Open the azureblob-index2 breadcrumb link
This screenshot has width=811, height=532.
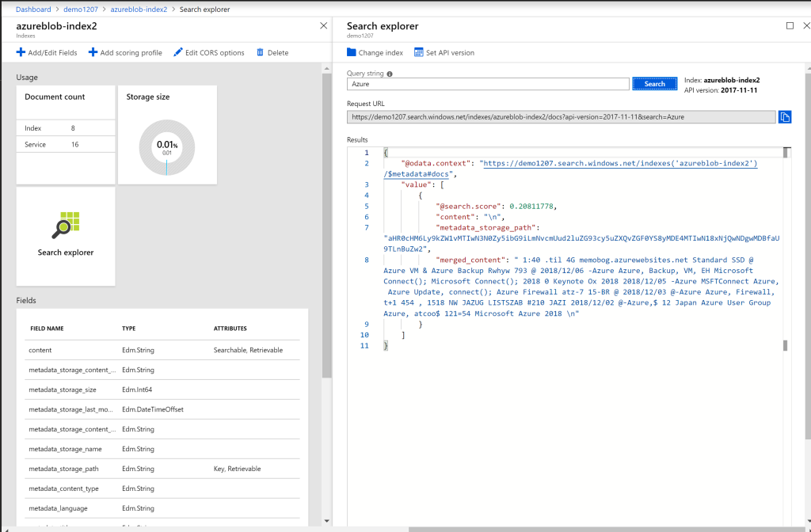pos(139,9)
